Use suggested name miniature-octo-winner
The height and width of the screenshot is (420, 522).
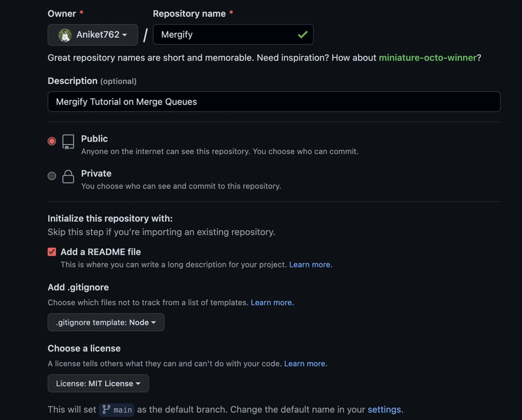pyautogui.click(x=427, y=57)
